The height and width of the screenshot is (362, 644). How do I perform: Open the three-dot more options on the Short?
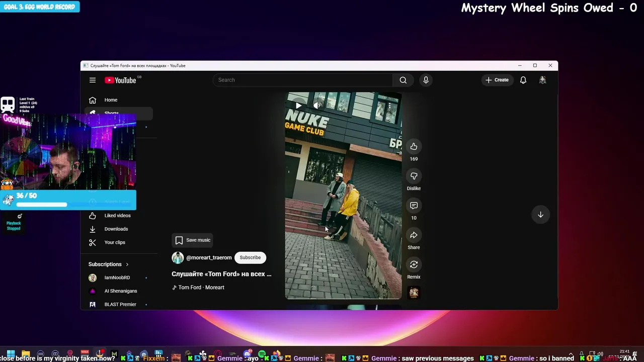389,106
